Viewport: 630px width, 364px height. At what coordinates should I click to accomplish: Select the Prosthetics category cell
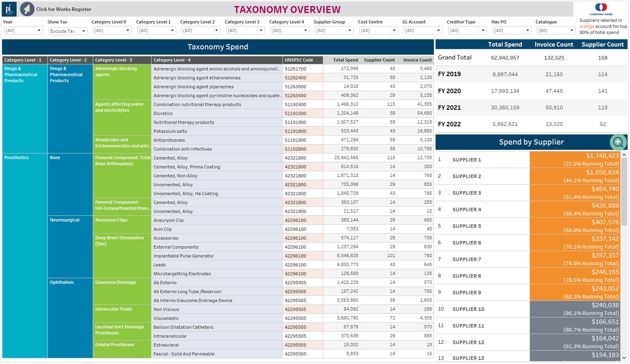(25, 255)
